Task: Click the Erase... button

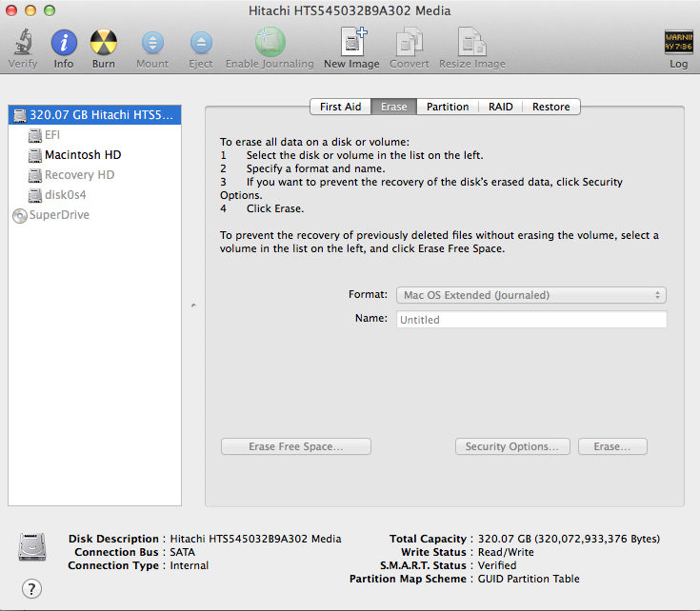Action: pos(612,446)
